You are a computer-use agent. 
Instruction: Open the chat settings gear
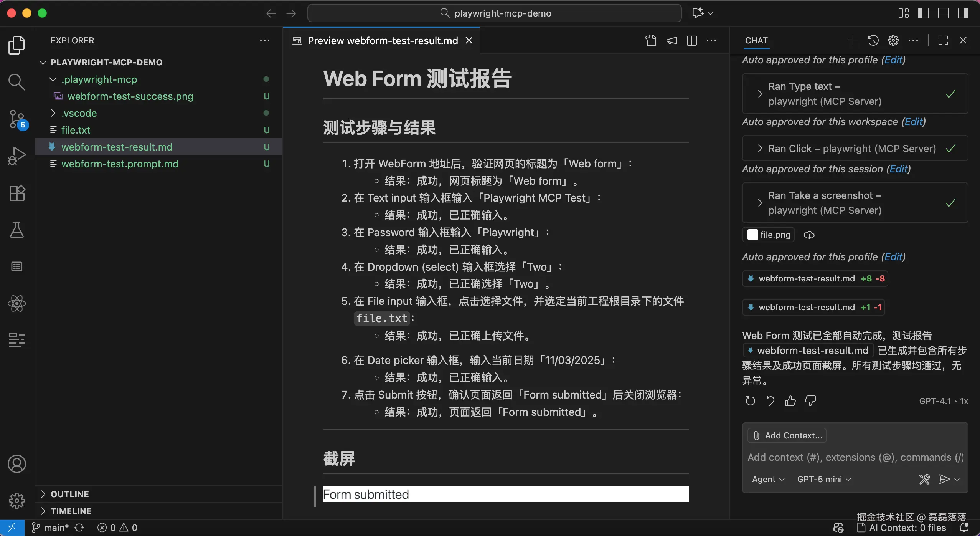[893, 40]
